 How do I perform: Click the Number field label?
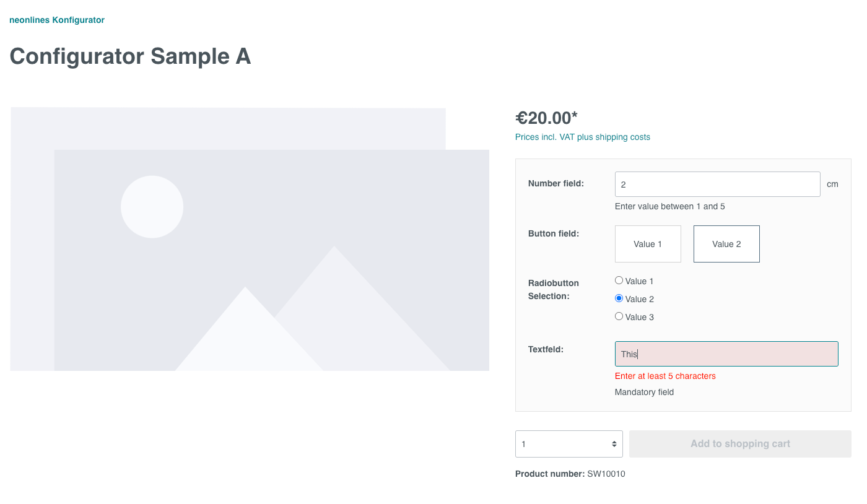point(555,183)
